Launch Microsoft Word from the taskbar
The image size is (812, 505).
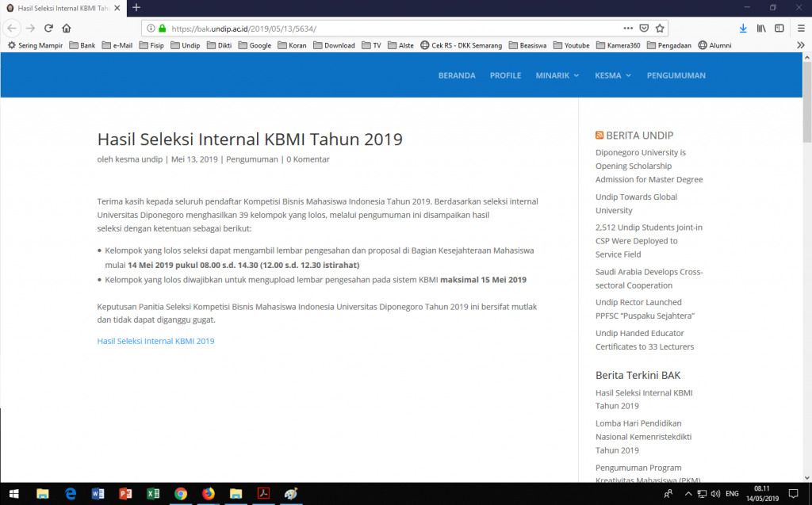tap(98, 494)
